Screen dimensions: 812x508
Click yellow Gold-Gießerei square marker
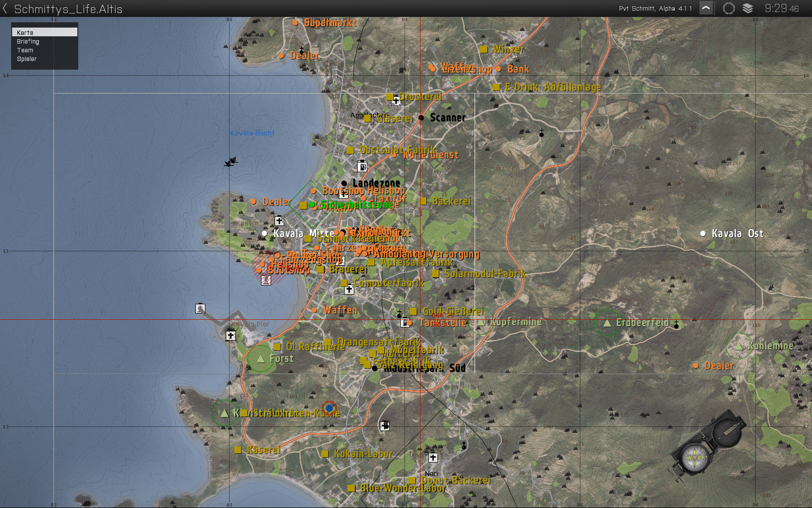pos(413,311)
